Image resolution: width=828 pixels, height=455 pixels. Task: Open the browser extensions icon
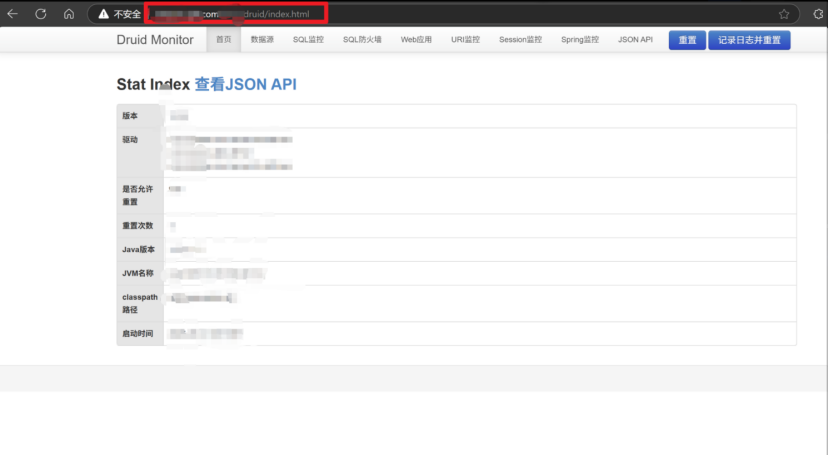(818, 14)
